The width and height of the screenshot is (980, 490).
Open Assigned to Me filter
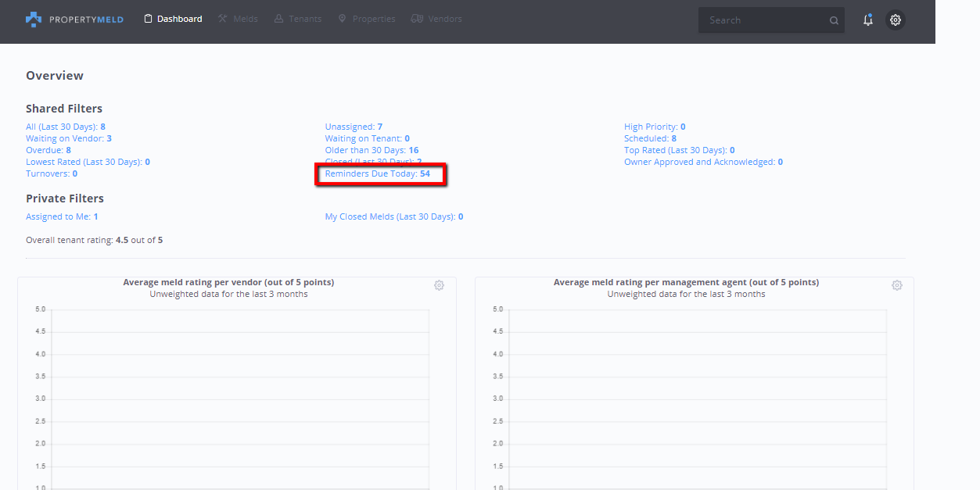61,216
